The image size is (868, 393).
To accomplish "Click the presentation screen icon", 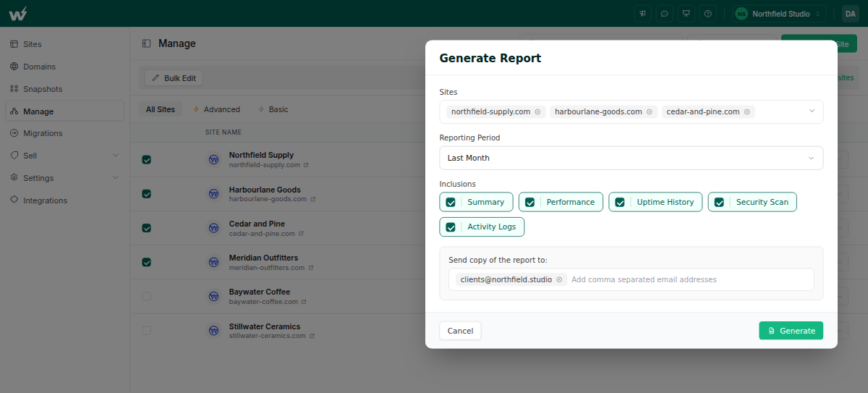I will (686, 13).
